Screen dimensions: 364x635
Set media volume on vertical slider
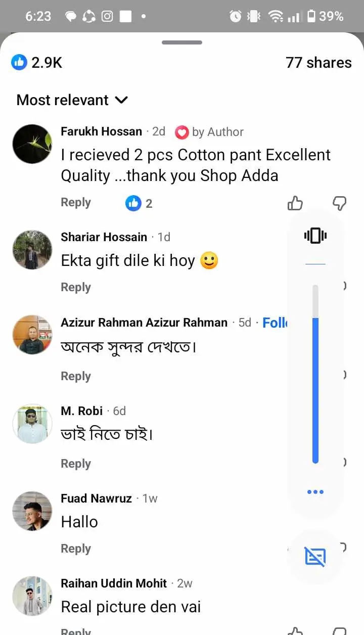click(x=315, y=374)
